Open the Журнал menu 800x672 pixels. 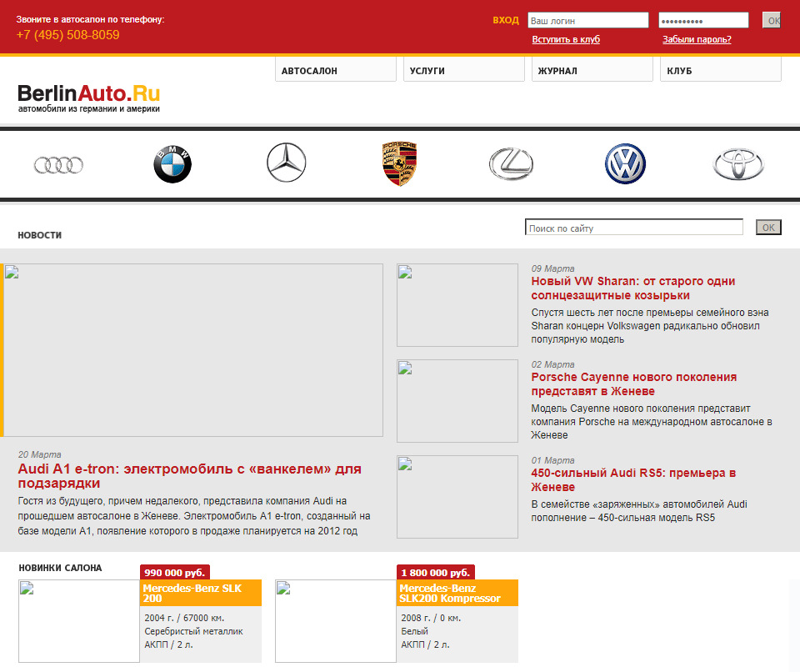click(x=592, y=69)
